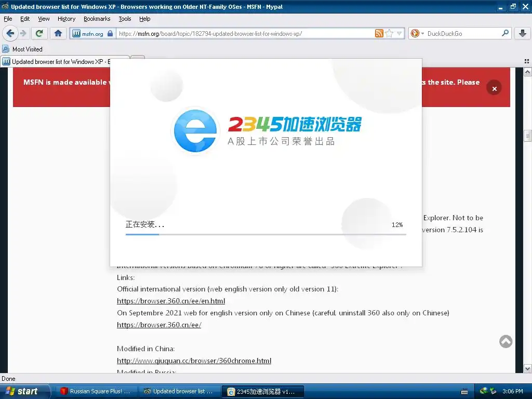The height and width of the screenshot is (399, 532).
Task: Open the browser.360.cn/ee/ link
Action: [159, 325]
